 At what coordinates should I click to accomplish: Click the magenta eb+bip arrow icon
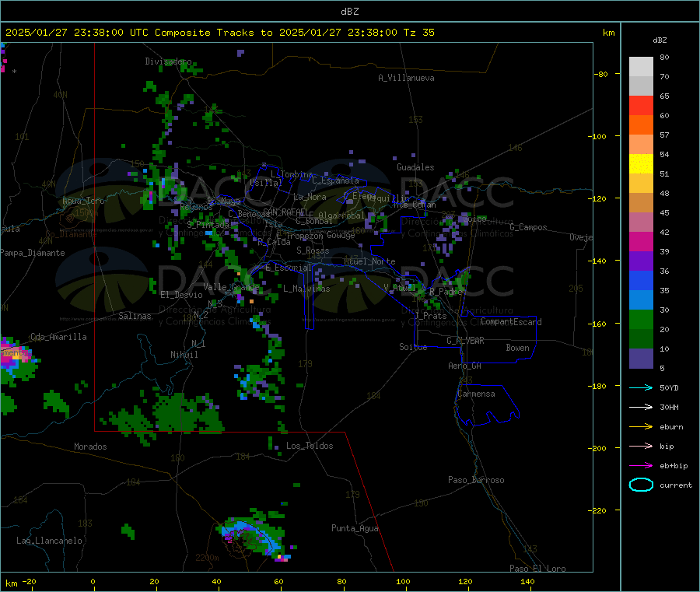[641, 466]
